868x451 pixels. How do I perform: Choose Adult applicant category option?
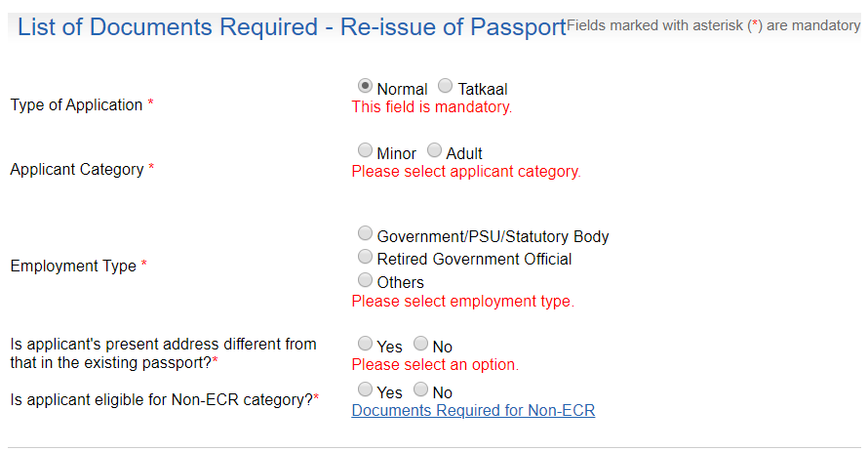coord(434,150)
